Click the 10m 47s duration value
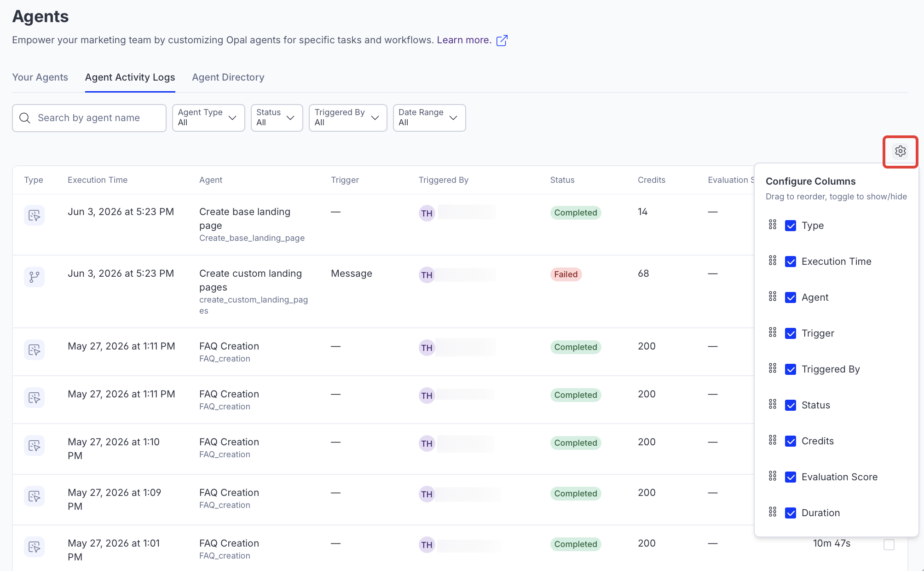This screenshot has width=924, height=571. coord(832,543)
